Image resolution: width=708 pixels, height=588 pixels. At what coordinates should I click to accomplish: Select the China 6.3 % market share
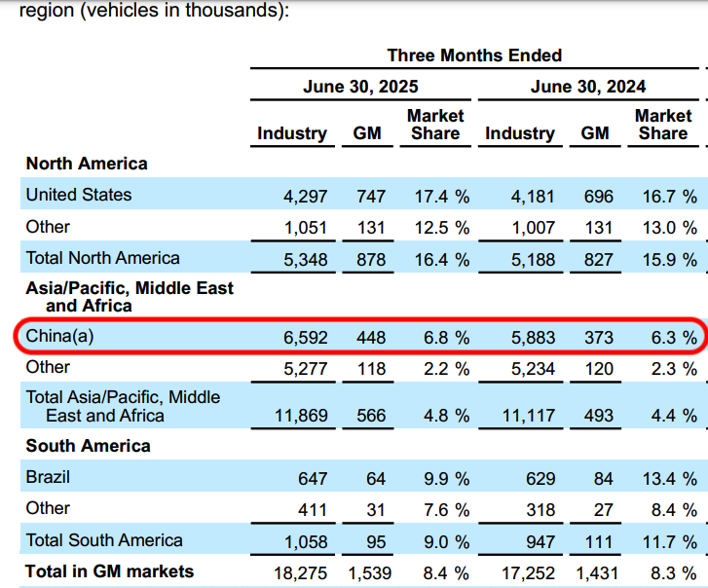[669, 338]
